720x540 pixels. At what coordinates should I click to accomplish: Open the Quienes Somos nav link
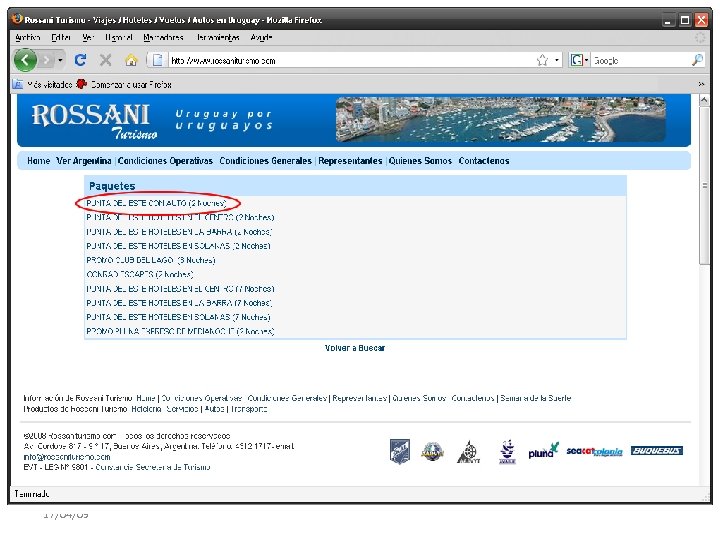(420, 161)
